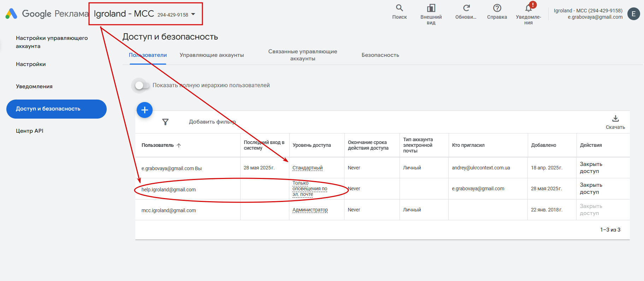Revoke access for help.igroland@gmail.com row

pyautogui.click(x=591, y=189)
